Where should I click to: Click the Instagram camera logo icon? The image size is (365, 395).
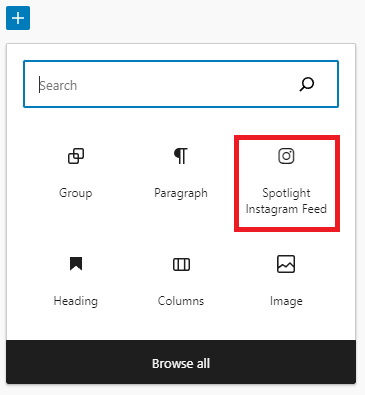click(x=286, y=156)
